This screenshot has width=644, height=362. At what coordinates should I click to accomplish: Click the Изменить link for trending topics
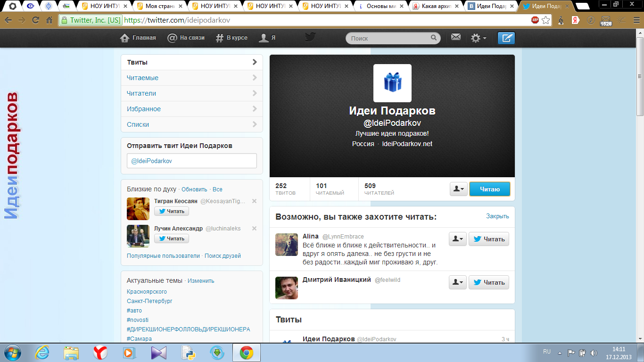(x=201, y=281)
